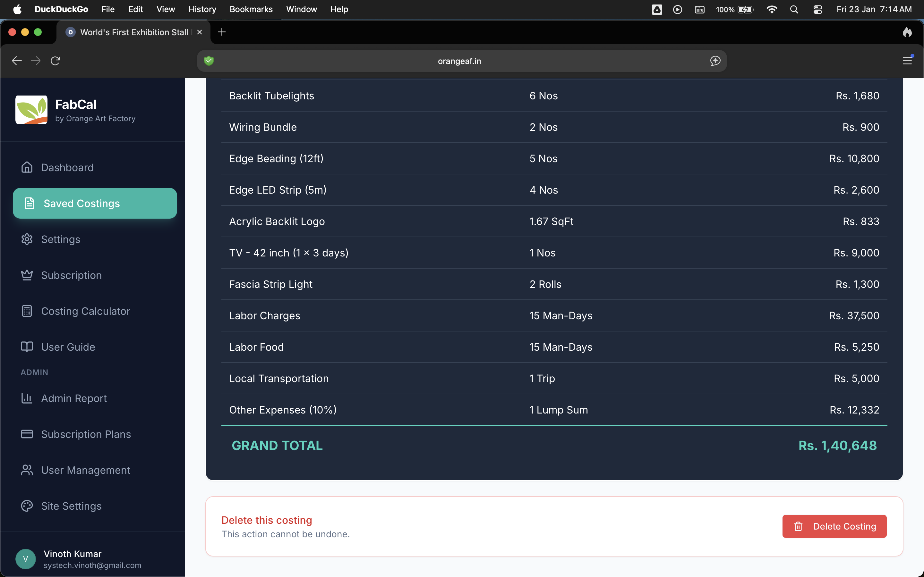This screenshot has width=924, height=577.
Task: Click the Costing Calculator icon
Action: [27, 311]
